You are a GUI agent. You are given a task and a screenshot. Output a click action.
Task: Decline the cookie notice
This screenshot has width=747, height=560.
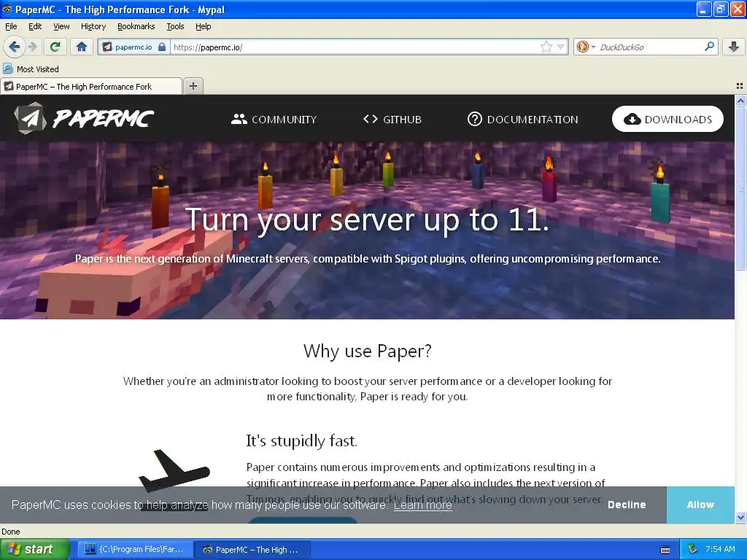coord(627,505)
